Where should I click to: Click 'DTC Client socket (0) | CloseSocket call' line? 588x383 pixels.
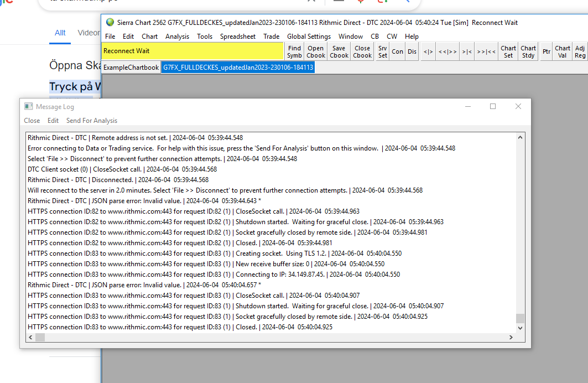pyautogui.click(x=122, y=169)
